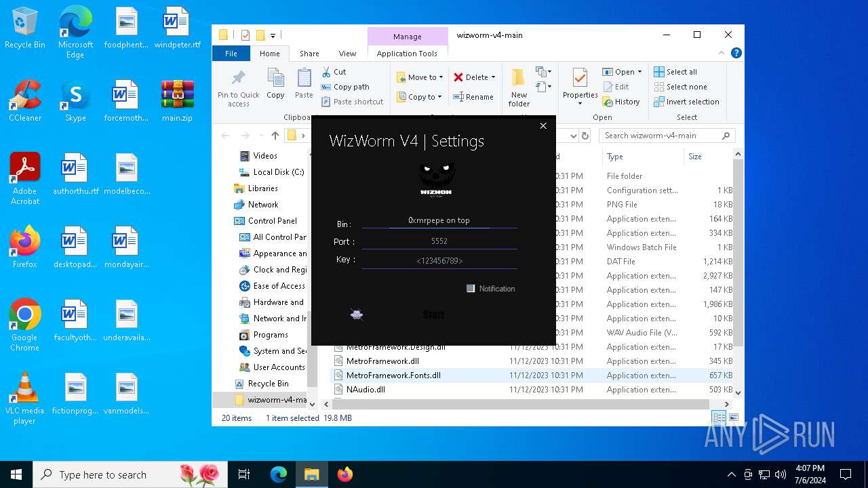Click Copy path in the ribbon
Viewport: 868px width, 488px height.
tap(345, 87)
